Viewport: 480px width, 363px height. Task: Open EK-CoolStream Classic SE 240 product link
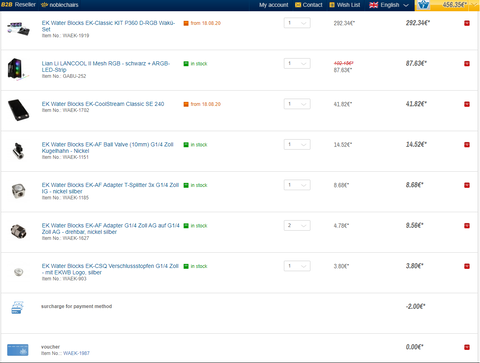103,104
